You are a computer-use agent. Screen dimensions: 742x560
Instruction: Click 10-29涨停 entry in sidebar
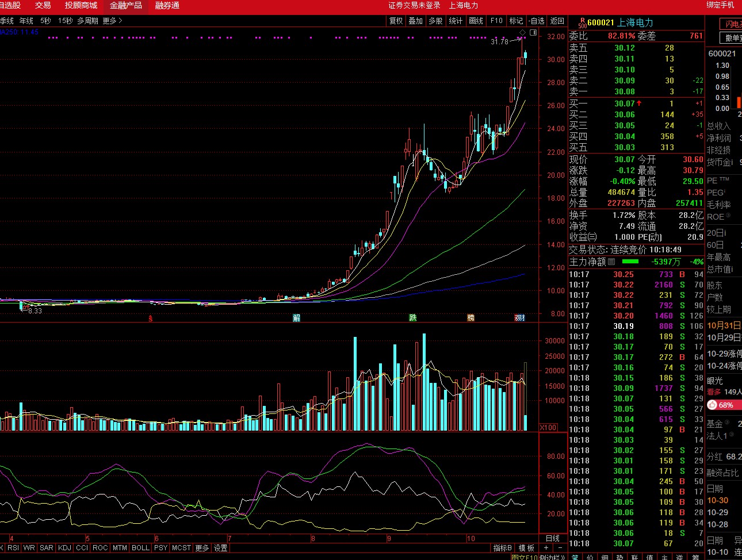pyautogui.click(x=724, y=354)
